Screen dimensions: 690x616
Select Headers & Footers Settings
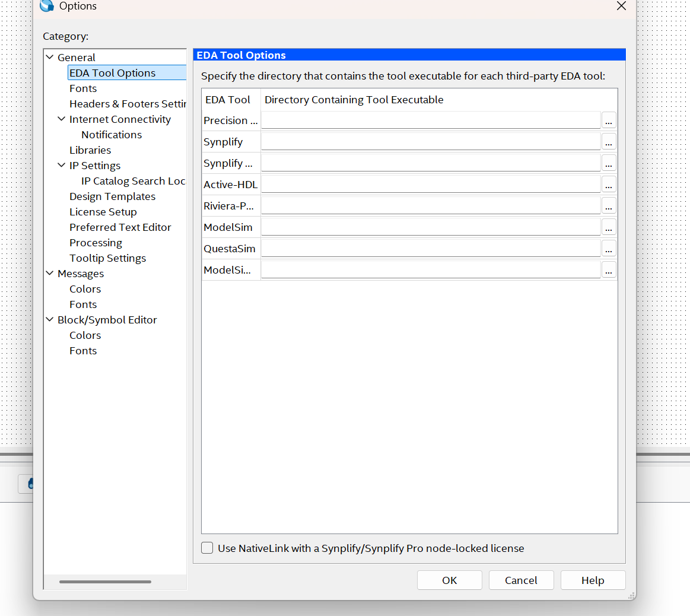[128, 103]
